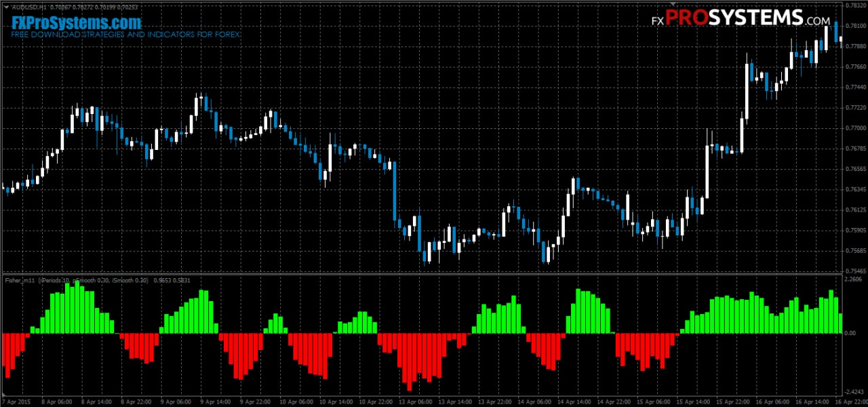Click the deepest red Fisher bar near 13 Apr
This screenshot has width=868, height=407.
tap(409, 362)
